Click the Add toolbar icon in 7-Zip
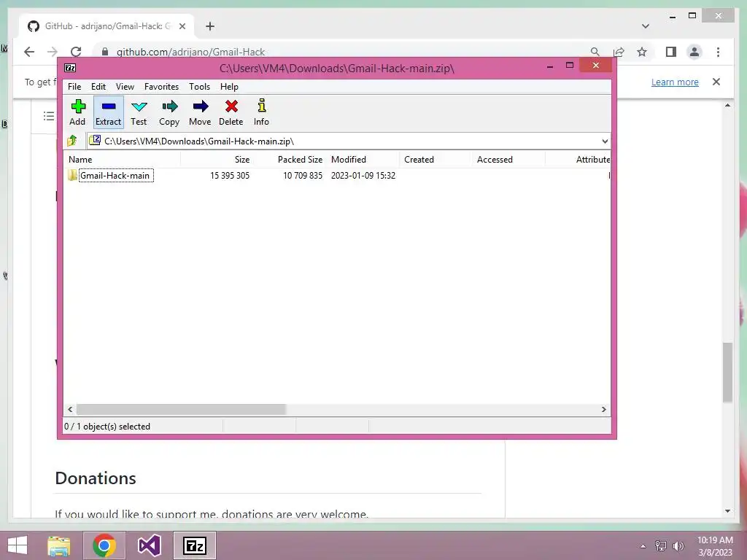The width and height of the screenshot is (747, 560). click(77, 112)
